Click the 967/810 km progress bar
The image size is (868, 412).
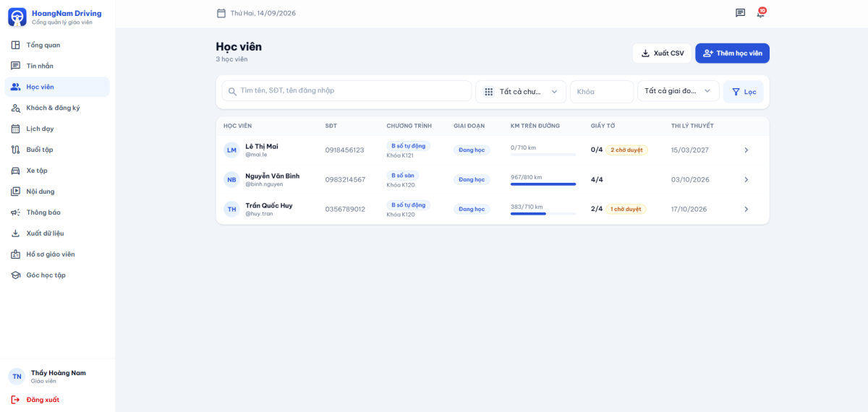click(543, 184)
